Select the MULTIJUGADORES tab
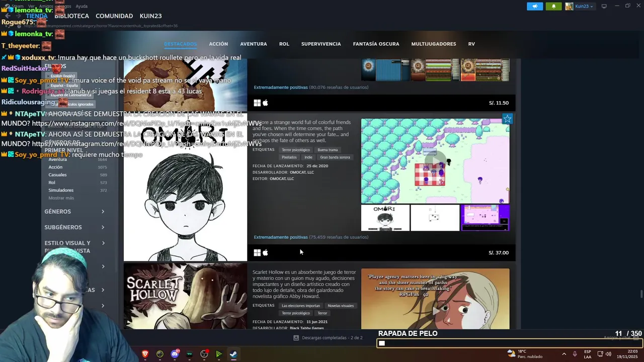The height and width of the screenshot is (362, 644). 434,44
